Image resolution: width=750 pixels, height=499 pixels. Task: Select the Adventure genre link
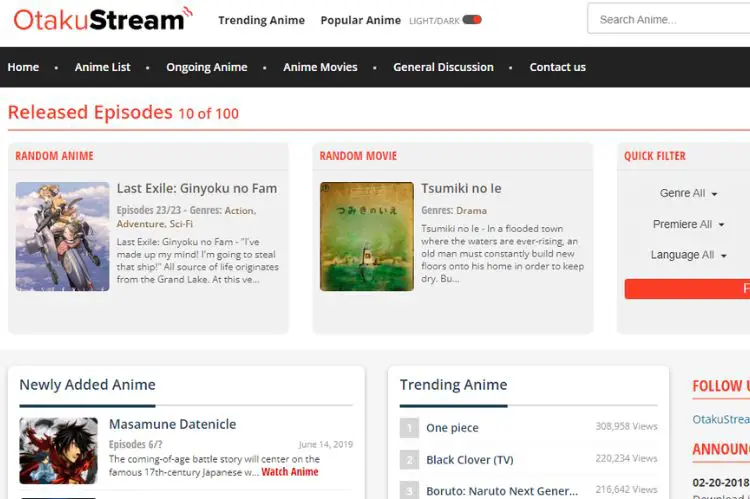pyautogui.click(x=141, y=224)
